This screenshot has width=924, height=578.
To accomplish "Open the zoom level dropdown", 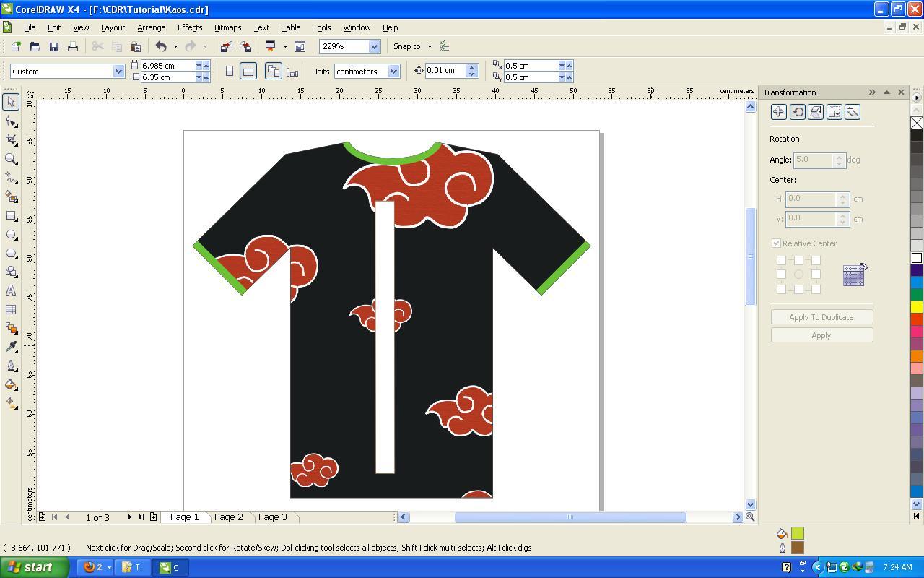I will coord(374,46).
